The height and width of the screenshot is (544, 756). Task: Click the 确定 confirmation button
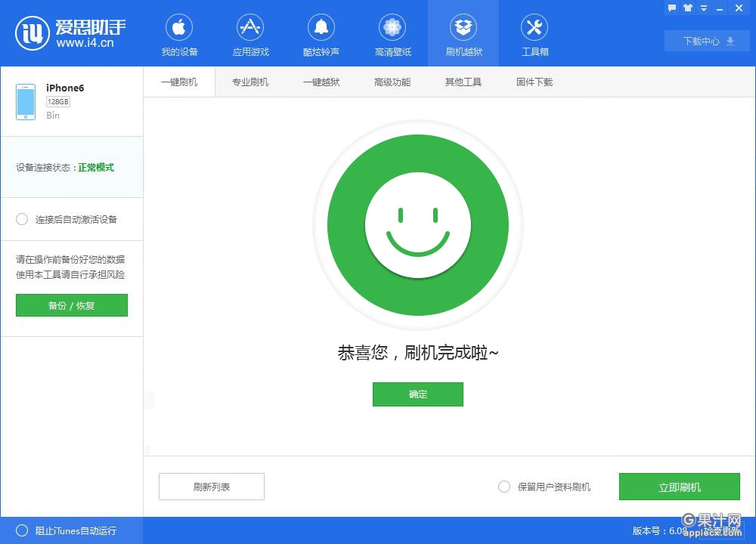[x=417, y=394]
